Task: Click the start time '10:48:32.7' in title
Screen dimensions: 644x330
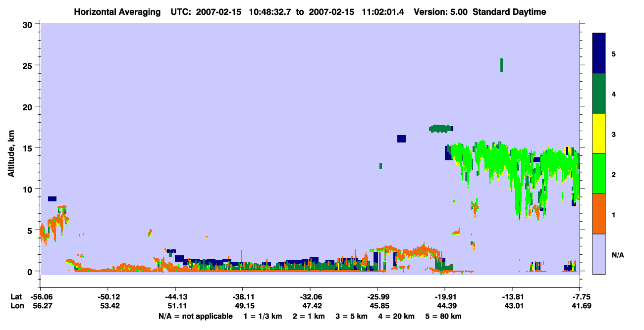Action: (x=271, y=12)
